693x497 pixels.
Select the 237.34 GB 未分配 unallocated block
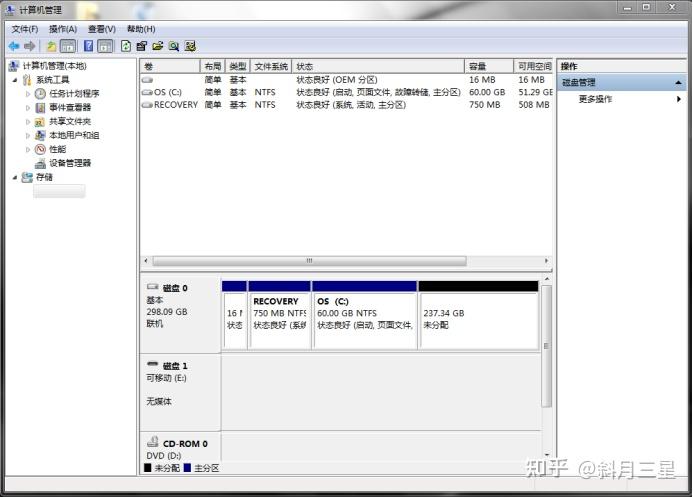479,315
